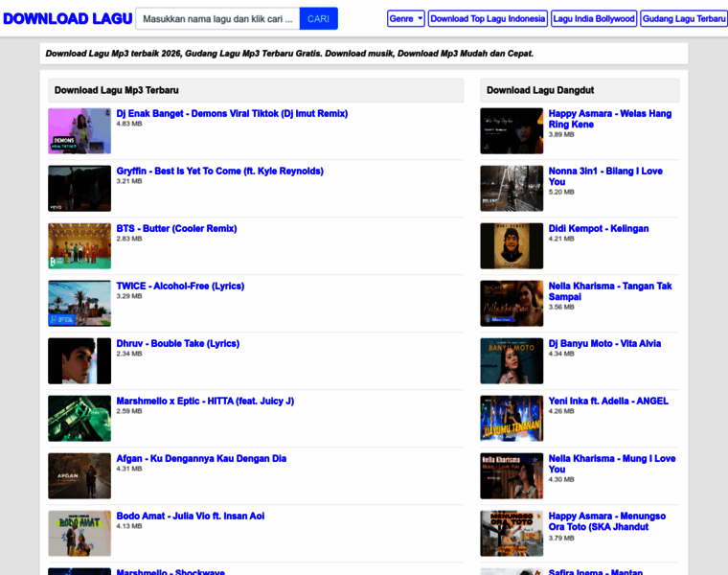Open Yeni Inka ft. Adella ANGEL link
728x575 pixels.
pos(608,402)
